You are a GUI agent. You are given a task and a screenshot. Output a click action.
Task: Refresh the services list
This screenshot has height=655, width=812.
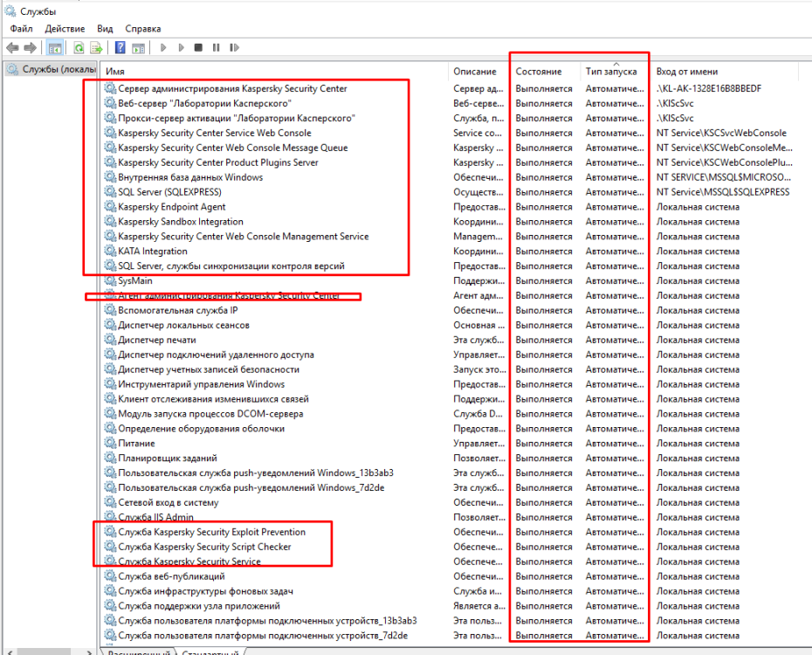(x=79, y=48)
